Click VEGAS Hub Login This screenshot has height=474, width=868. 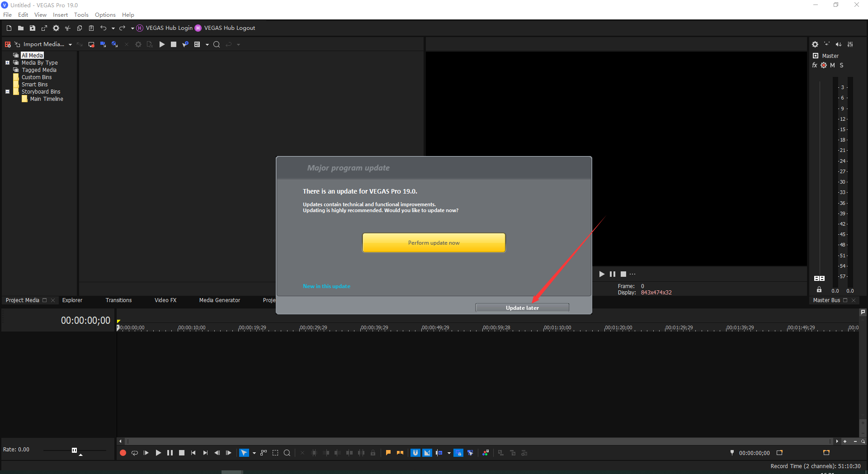(165, 28)
